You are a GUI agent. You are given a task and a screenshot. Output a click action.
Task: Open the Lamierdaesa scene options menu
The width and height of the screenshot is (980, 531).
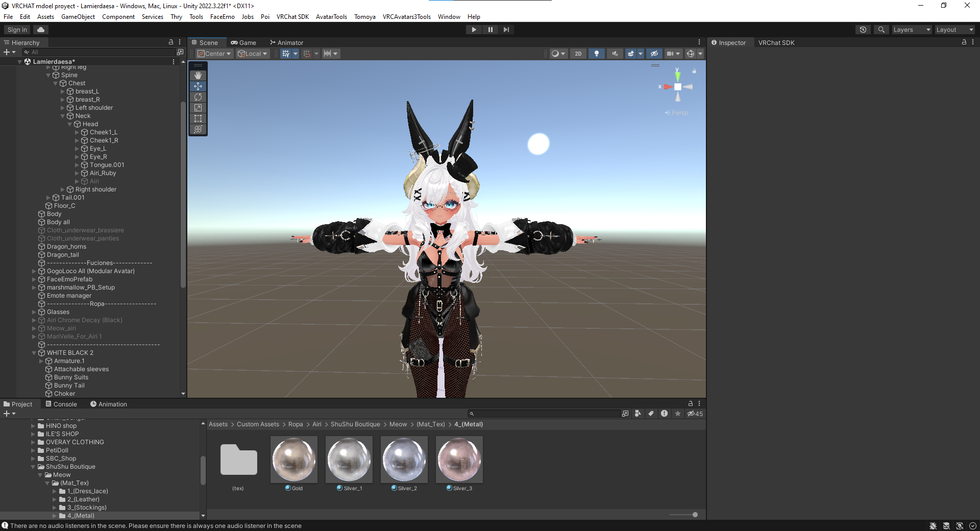174,62
